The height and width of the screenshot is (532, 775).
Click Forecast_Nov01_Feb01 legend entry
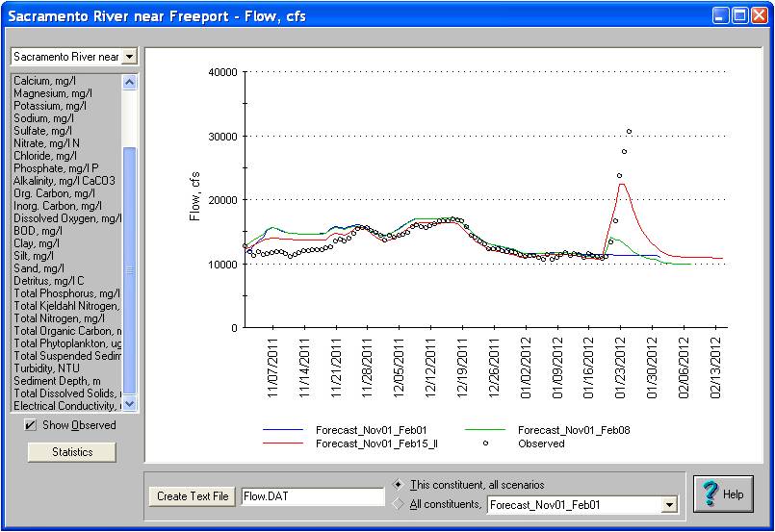pos(372,430)
